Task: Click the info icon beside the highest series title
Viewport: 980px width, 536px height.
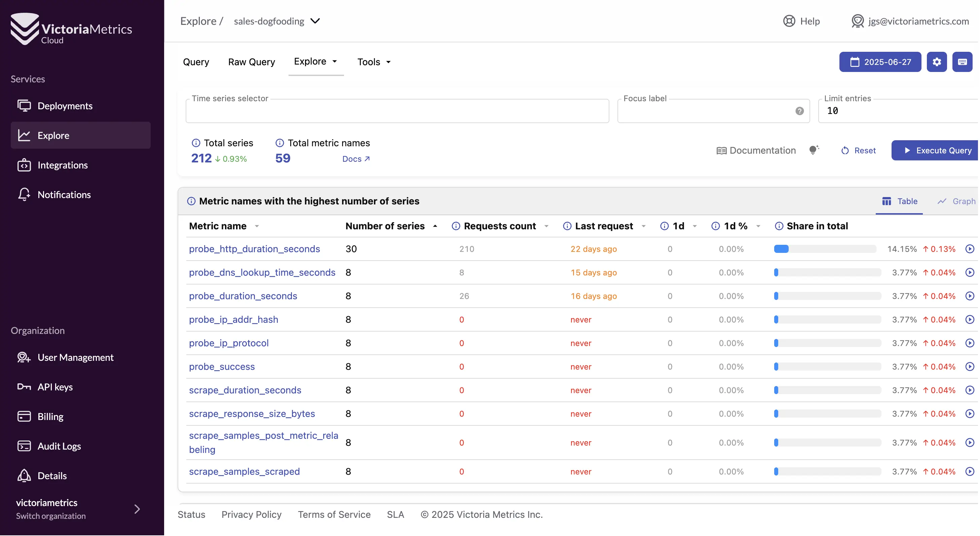Action: [191, 201]
